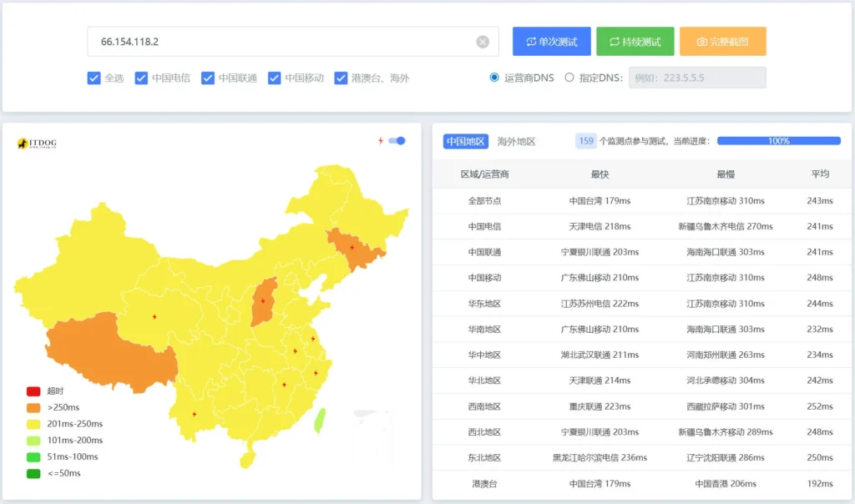Uncheck the 中国电信 checkbox
Screen dimensions: 855x504
[x=141, y=78]
